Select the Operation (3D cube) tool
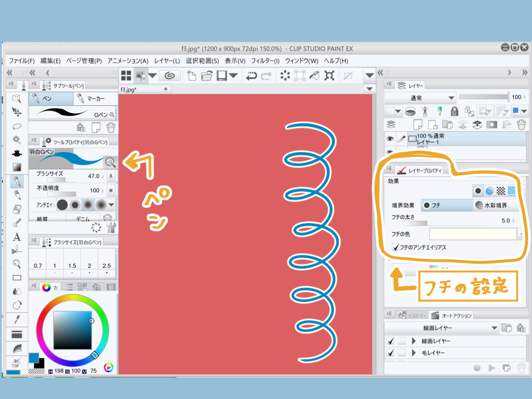The width and height of the screenshot is (532, 399). click(x=17, y=98)
